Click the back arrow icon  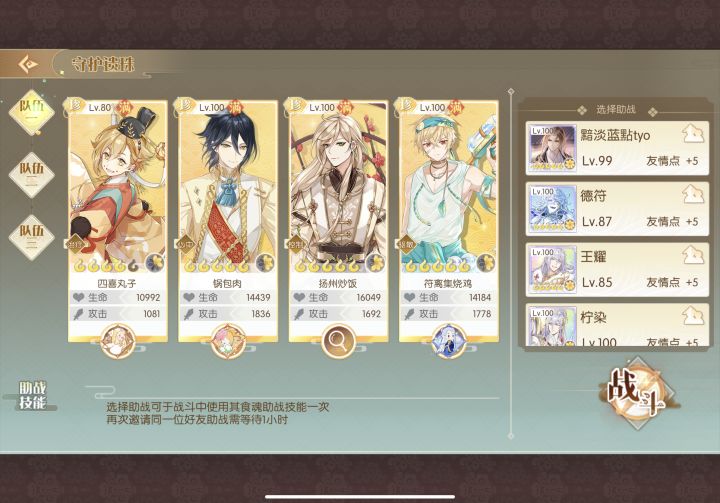tap(28, 64)
